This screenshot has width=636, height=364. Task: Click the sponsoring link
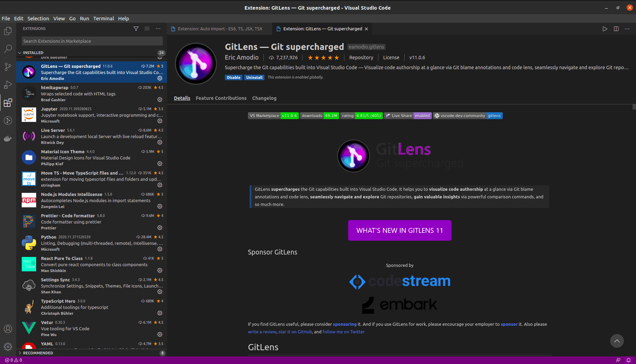tap(345, 324)
